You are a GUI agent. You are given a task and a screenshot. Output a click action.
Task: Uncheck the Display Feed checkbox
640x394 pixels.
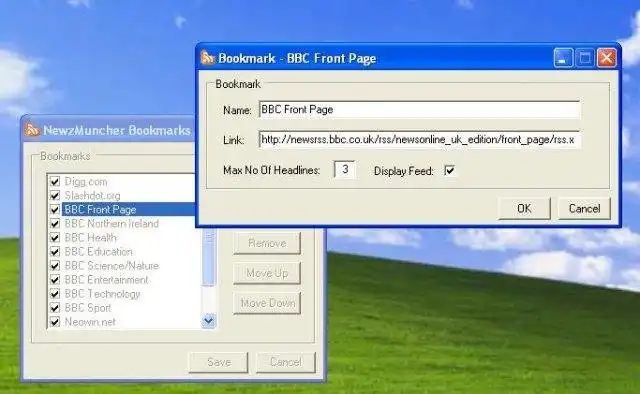pos(449,170)
